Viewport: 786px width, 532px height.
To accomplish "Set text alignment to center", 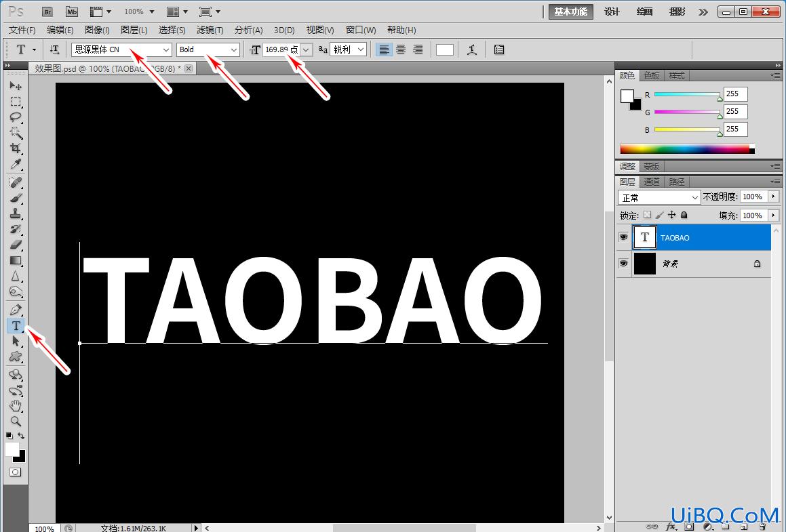I will click(x=401, y=49).
